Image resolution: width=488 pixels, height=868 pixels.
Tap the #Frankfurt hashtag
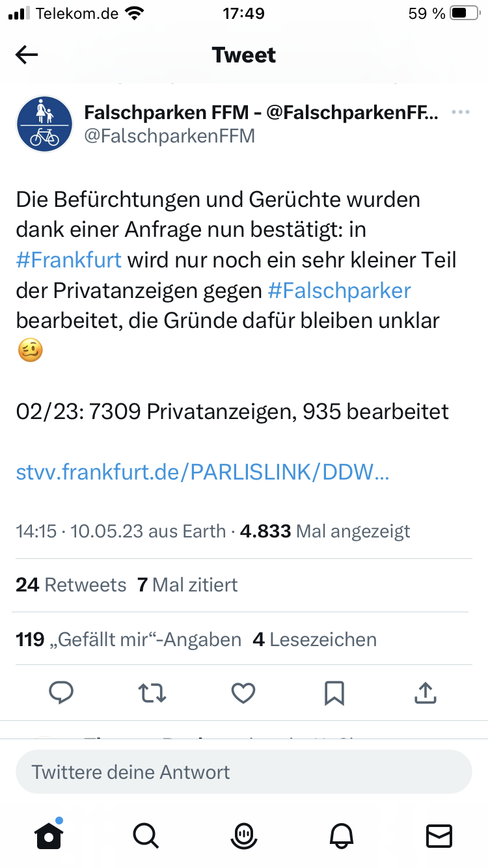pyautogui.click(x=68, y=260)
